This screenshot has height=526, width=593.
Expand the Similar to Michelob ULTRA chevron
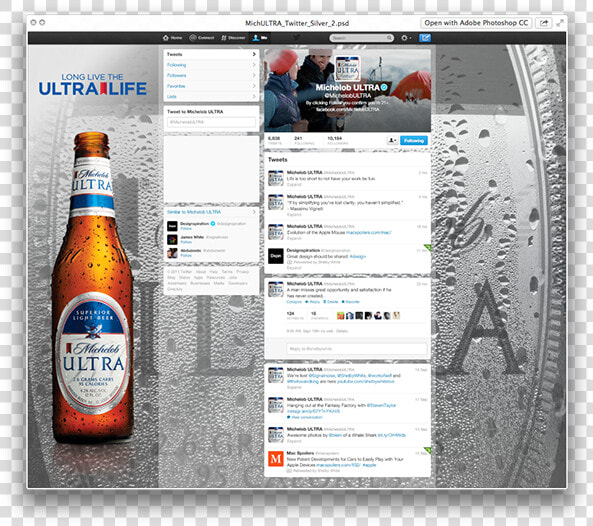click(254, 212)
